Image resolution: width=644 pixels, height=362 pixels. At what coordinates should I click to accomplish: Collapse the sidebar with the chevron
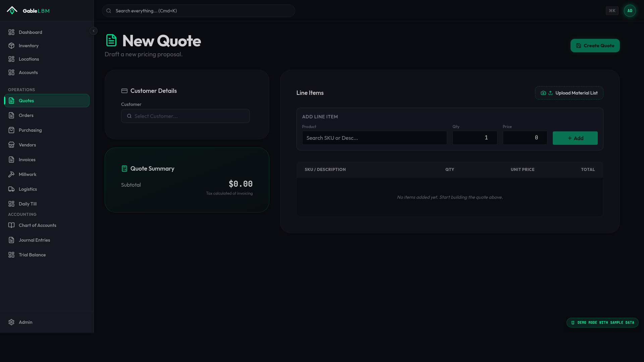[x=94, y=31]
